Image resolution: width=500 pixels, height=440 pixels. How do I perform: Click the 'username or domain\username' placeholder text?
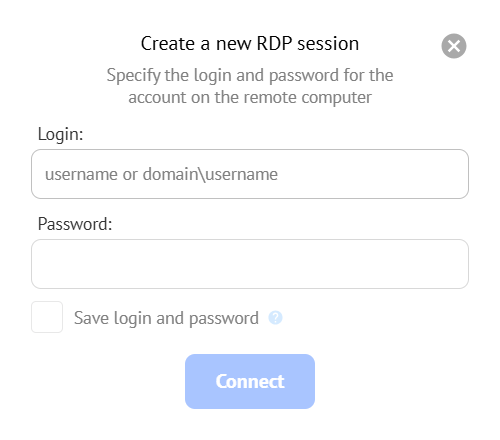click(161, 174)
